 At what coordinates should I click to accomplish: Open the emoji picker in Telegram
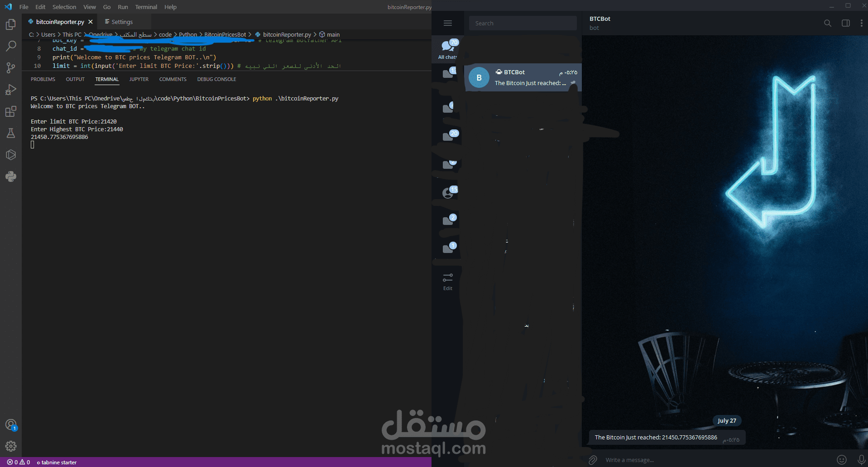click(x=842, y=460)
